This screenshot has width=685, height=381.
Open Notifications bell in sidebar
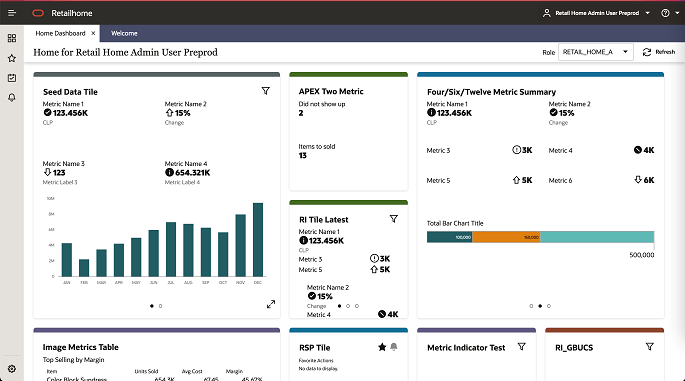click(x=12, y=97)
